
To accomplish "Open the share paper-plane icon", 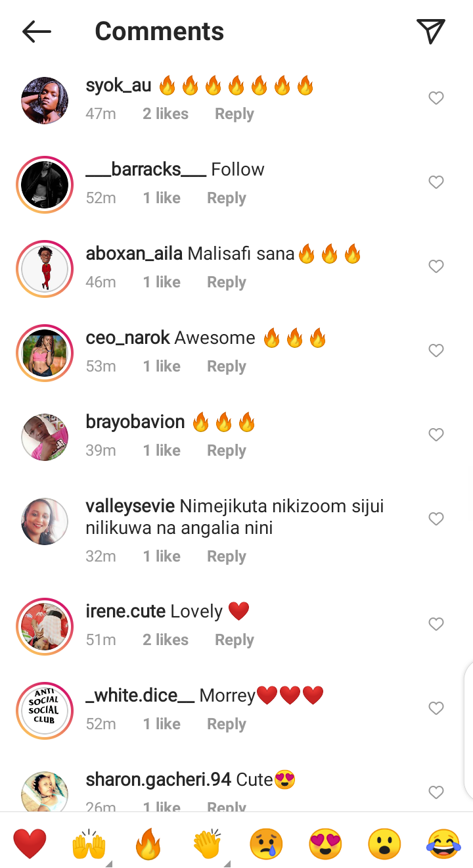I will point(431,31).
